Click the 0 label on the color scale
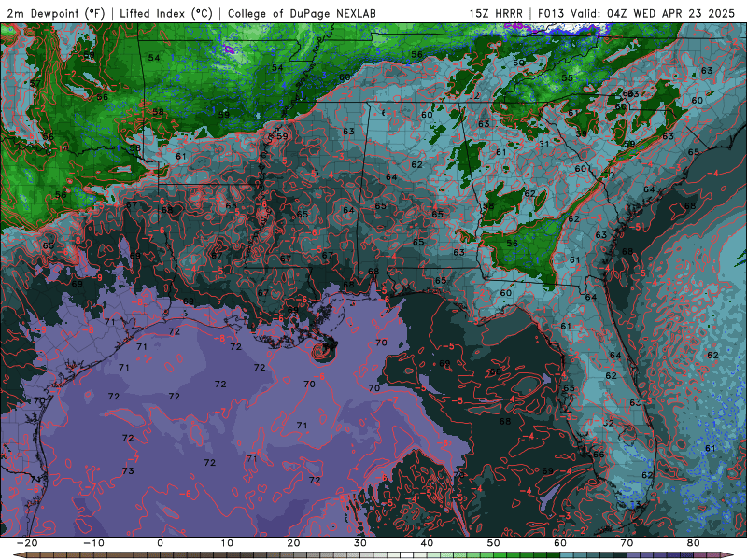Screen dimensions: 747x560 tap(160, 543)
